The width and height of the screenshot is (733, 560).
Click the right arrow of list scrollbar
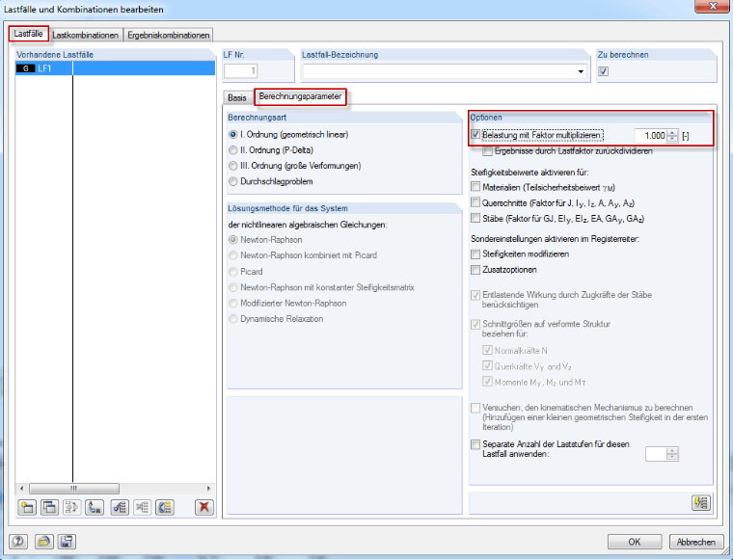tap(208, 489)
